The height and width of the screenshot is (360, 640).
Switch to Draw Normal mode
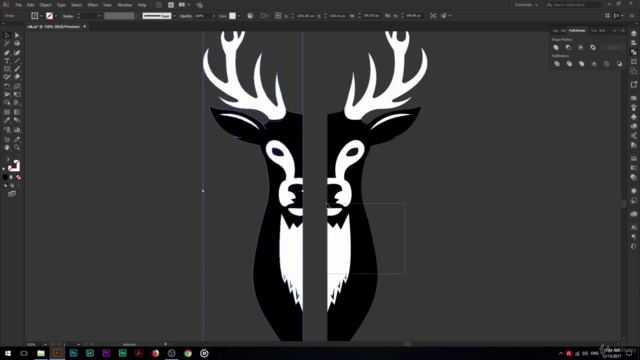point(5,186)
